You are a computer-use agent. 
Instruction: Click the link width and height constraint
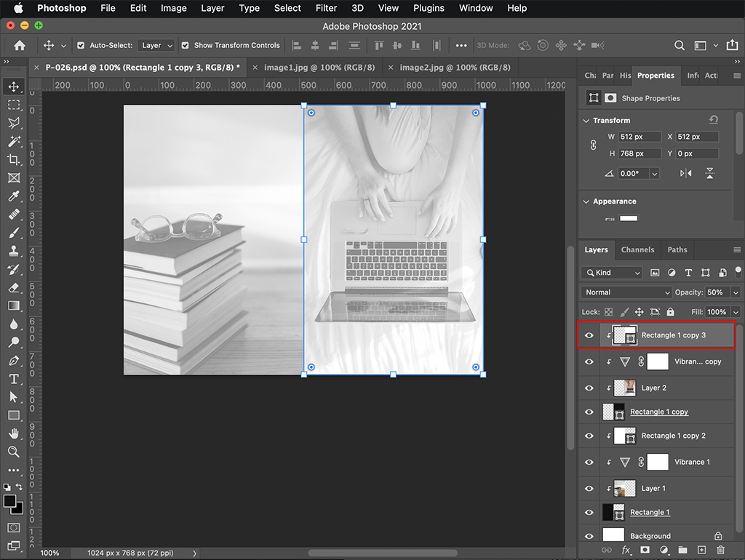point(593,145)
